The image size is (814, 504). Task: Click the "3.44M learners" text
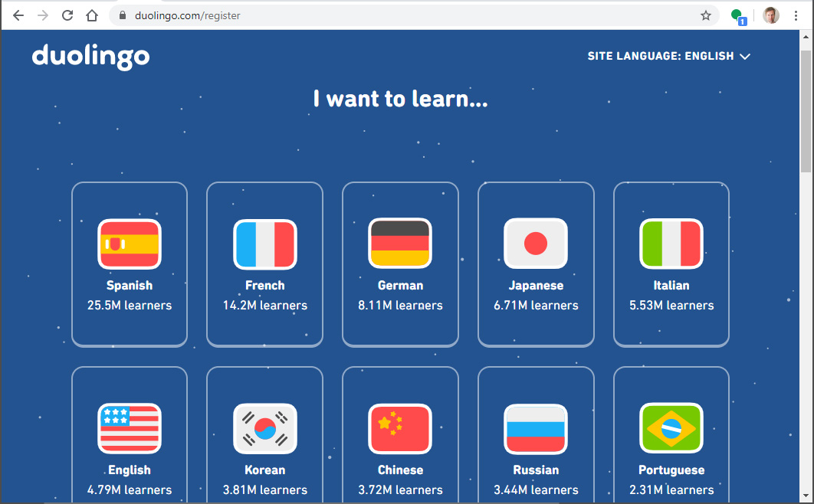tap(536, 490)
